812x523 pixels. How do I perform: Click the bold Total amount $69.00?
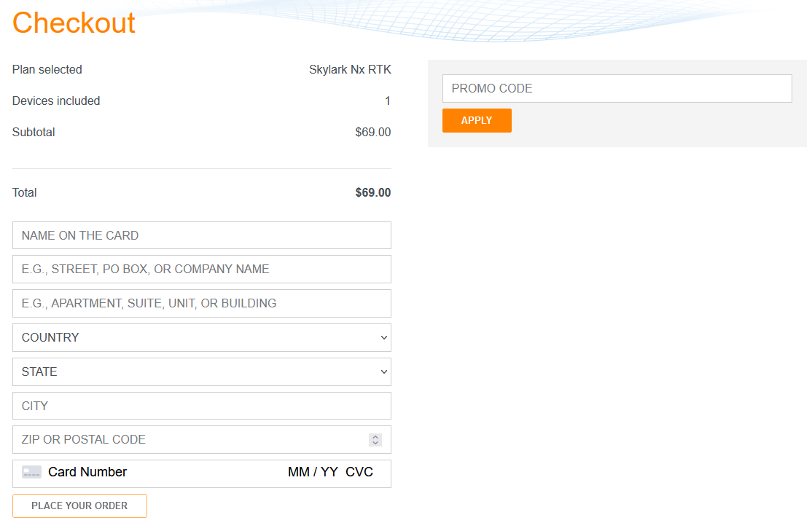pos(373,192)
